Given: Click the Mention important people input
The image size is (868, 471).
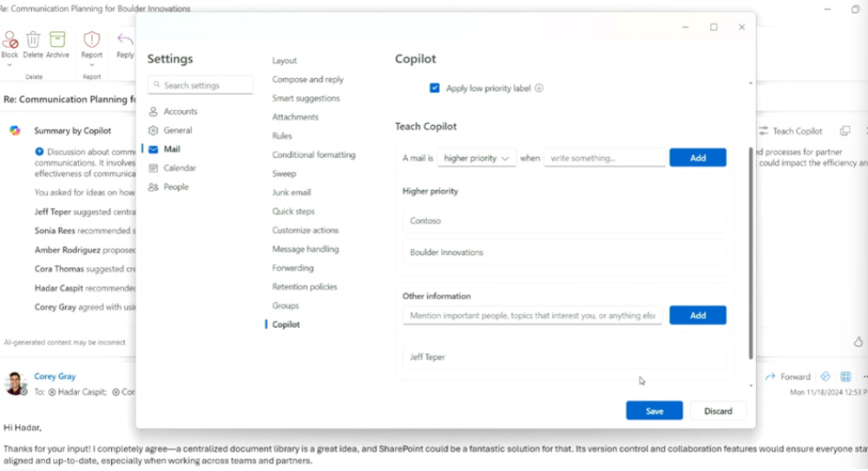Looking at the screenshot, I should tap(532, 316).
